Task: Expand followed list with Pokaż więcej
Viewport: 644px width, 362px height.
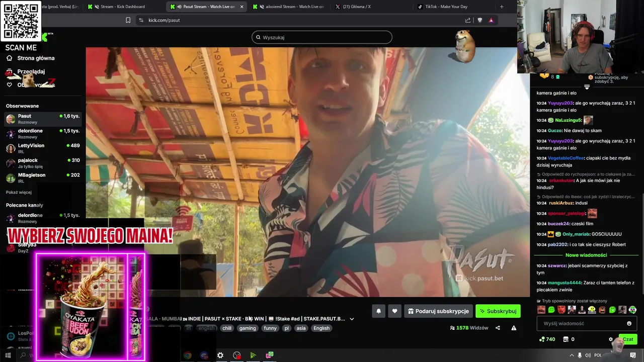Action: pyautogui.click(x=19, y=193)
